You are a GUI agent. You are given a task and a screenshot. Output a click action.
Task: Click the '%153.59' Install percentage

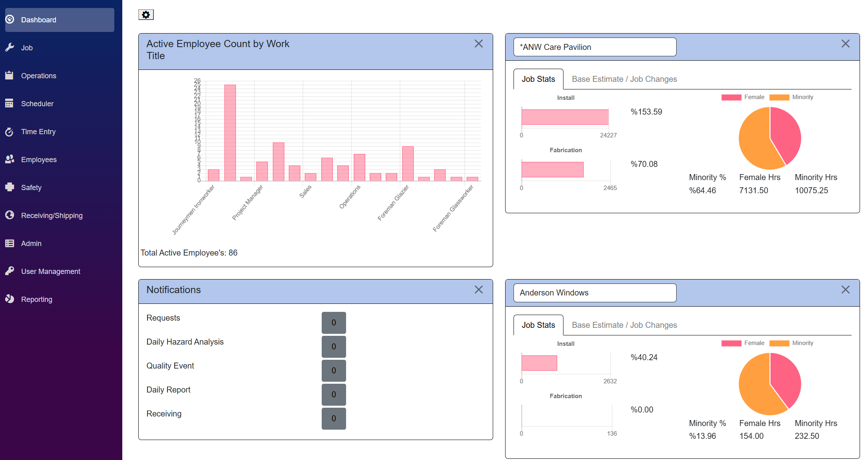point(646,112)
